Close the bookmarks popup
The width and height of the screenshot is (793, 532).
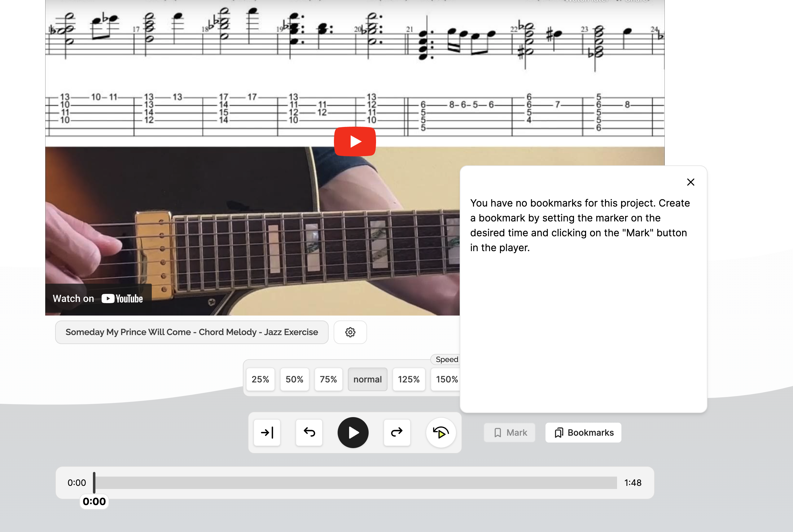[690, 182]
